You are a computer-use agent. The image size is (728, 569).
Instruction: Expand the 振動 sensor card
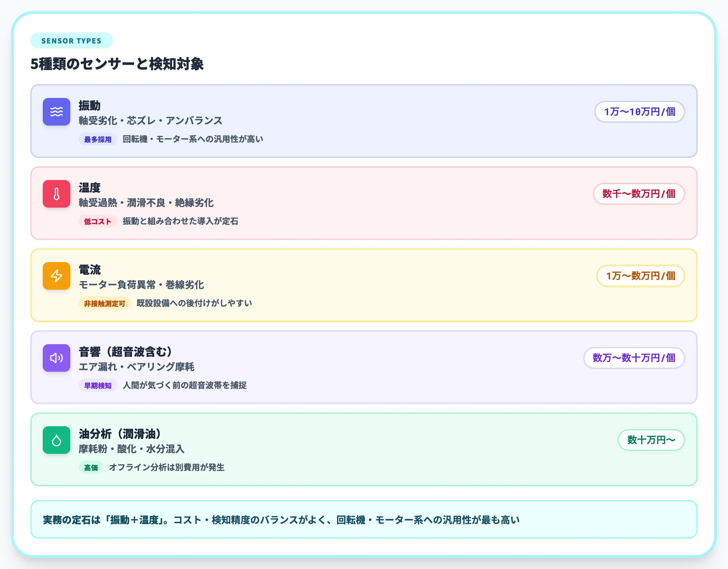coord(364,121)
